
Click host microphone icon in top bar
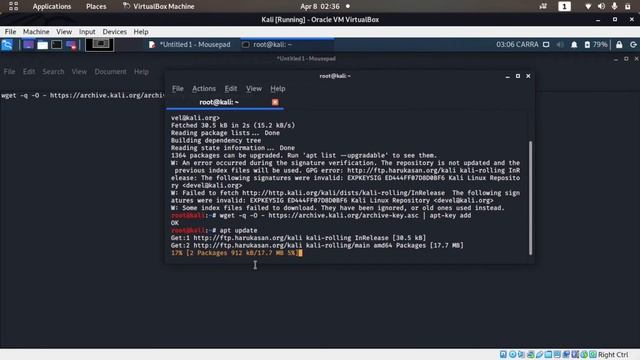click(x=614, y=6)
